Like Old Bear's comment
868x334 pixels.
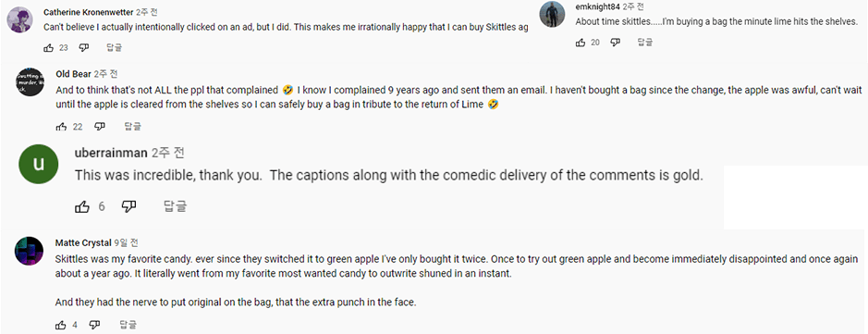tap(61, 127)
